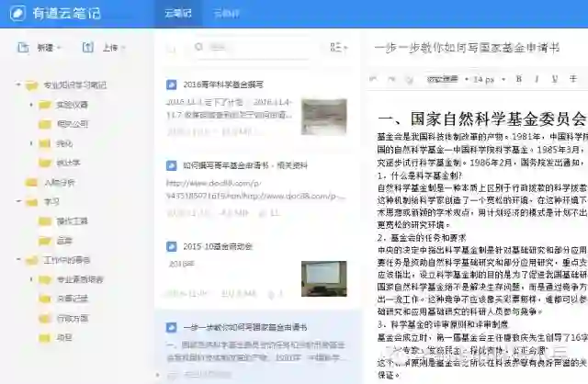Click the 学习 folder icon
The width and height of the screenshot is (588, 384).
coord(32,202)
